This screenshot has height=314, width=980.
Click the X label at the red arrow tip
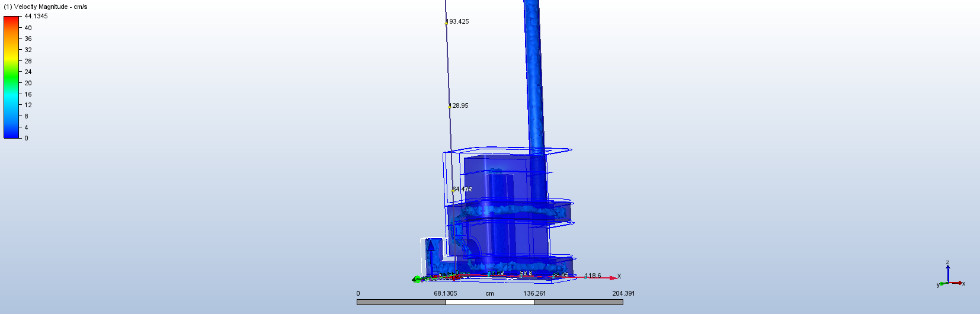[619, 276]
